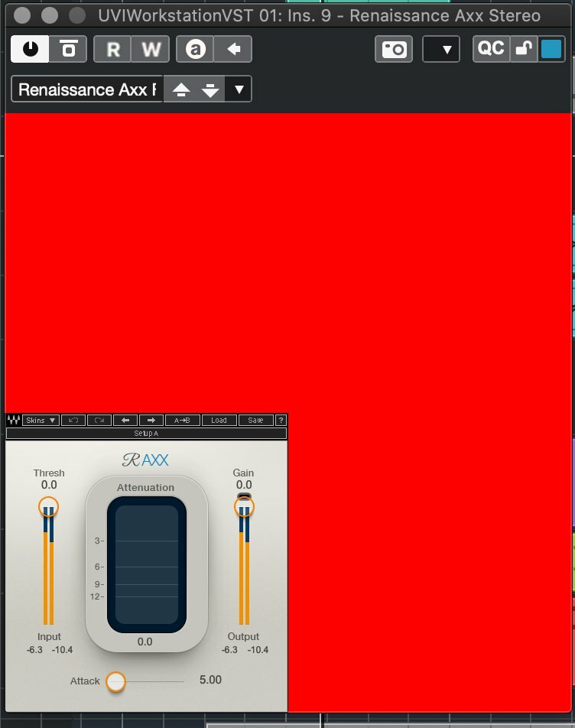Open Waves help question mark

point(281,420)
